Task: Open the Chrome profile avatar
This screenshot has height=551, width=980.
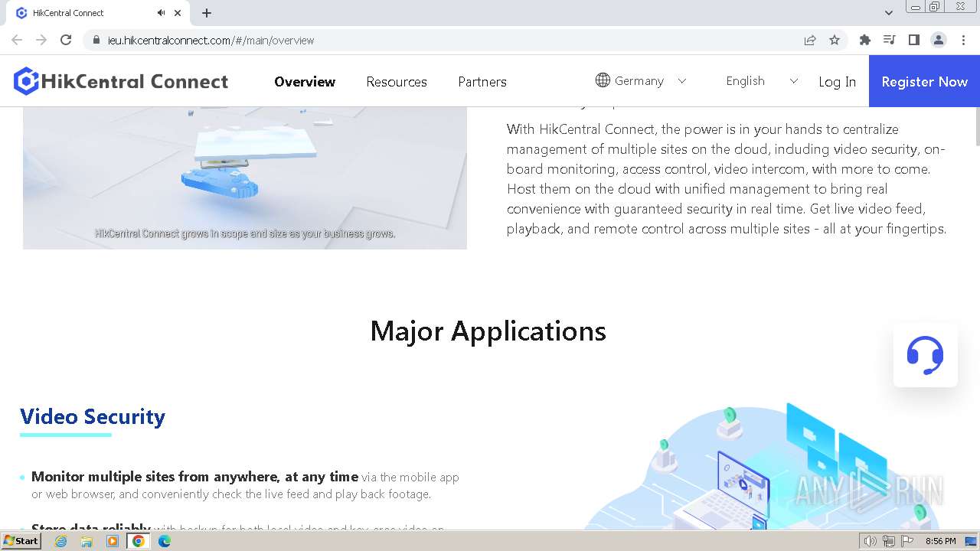Action: pyautogui.click(x=939, y=40)
